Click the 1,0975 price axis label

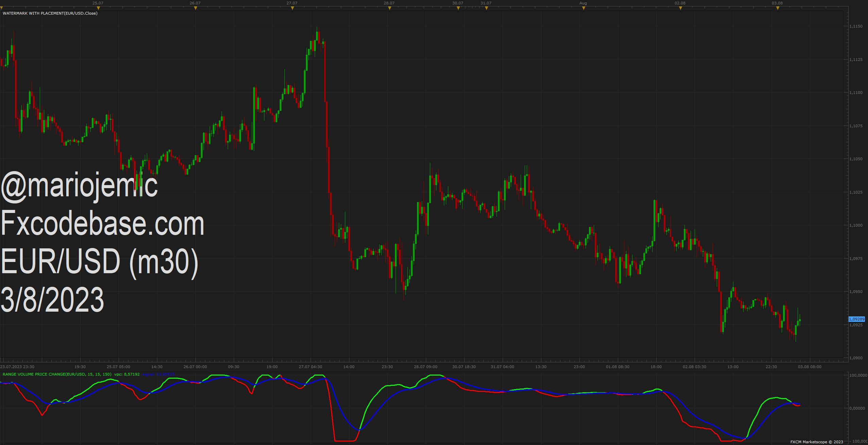856,259
